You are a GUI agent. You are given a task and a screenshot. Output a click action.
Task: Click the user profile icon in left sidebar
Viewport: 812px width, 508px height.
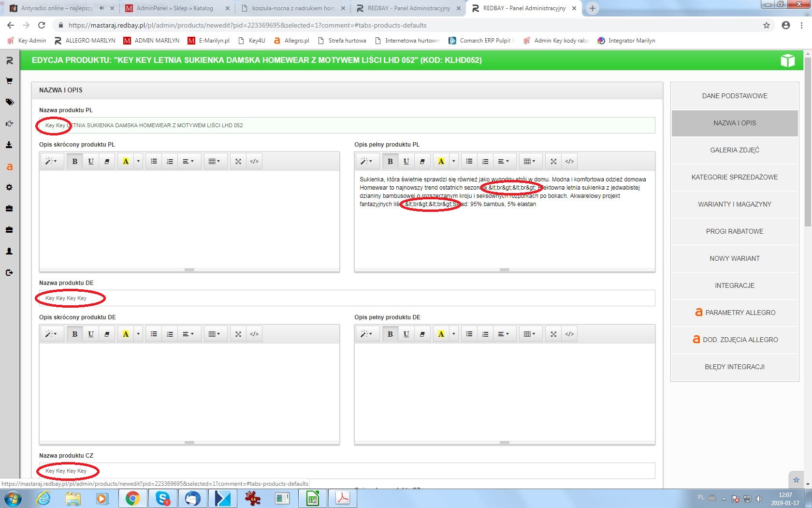click(x=9, y=251)
